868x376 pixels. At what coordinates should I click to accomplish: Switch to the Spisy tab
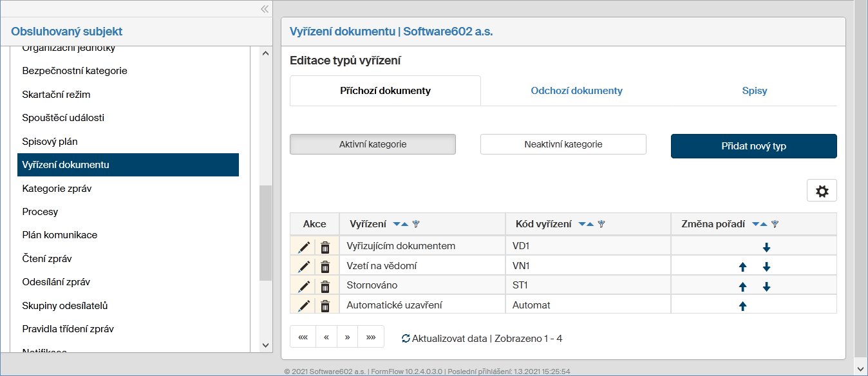[754, 91]
